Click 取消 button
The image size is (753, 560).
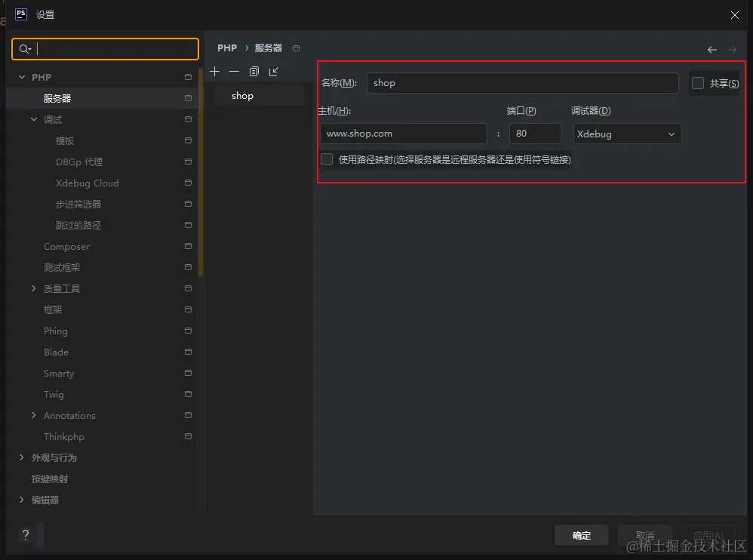point(644,535)
